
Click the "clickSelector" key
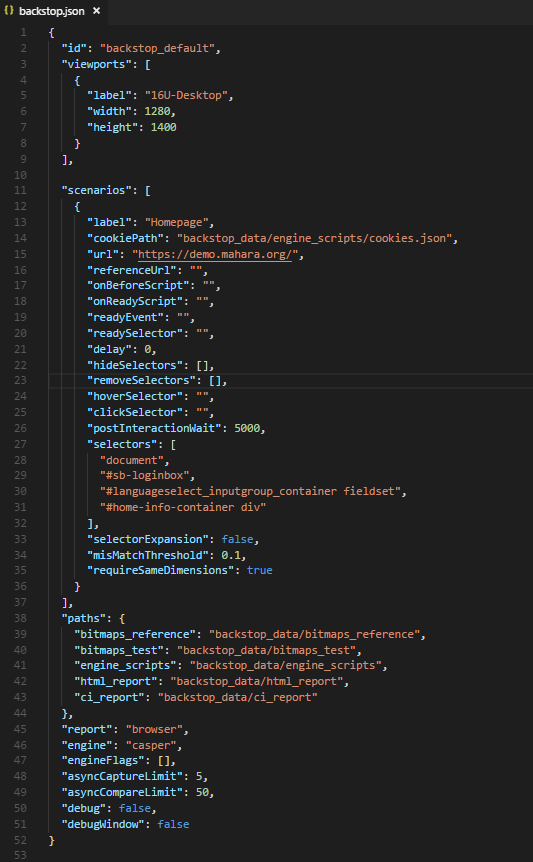[x=135, y=412]
